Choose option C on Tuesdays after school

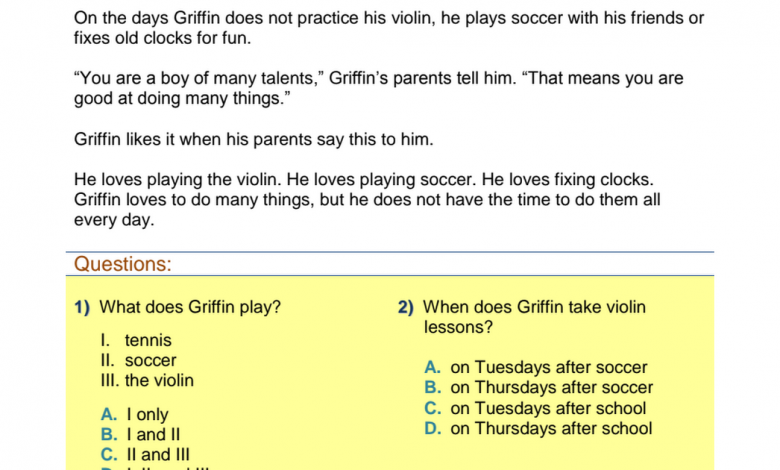click(535, 408)
